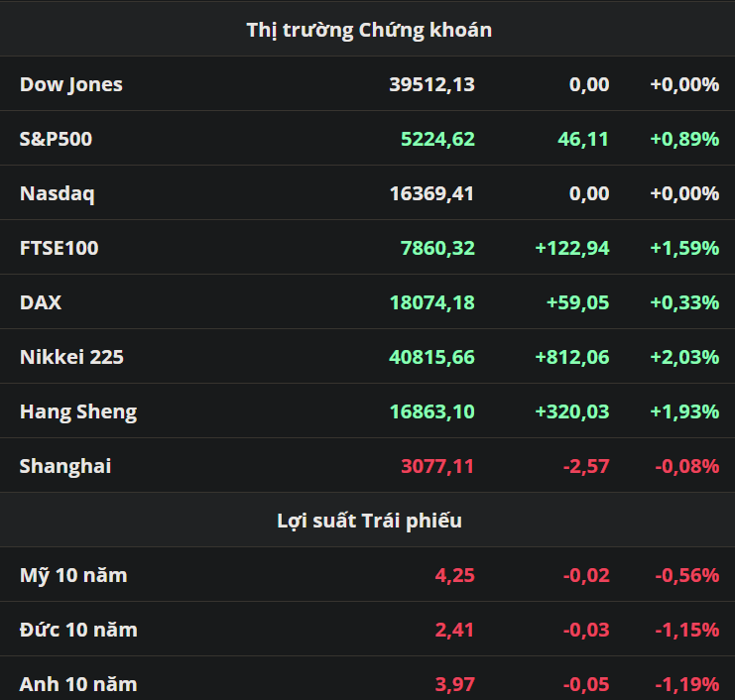
Task: Click the Đức 10 năm change -1,15%
Action: 686,630
